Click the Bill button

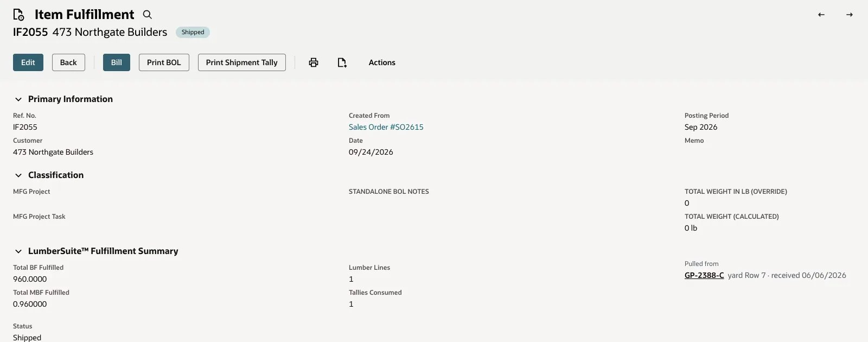pos(117,62)
